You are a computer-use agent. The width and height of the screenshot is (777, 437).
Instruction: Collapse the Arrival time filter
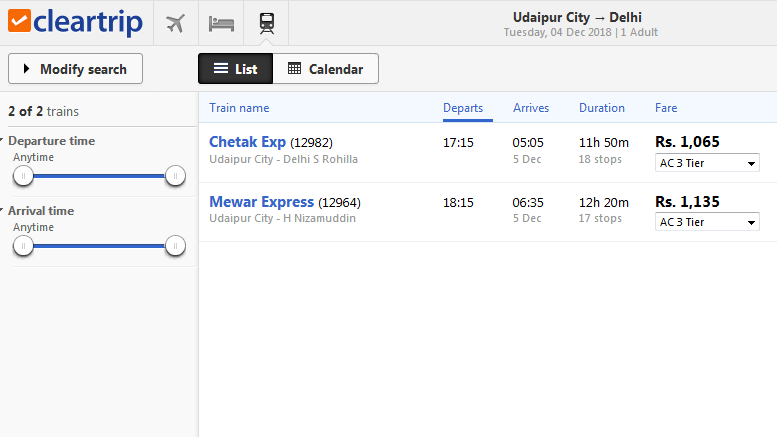(40, 211)
